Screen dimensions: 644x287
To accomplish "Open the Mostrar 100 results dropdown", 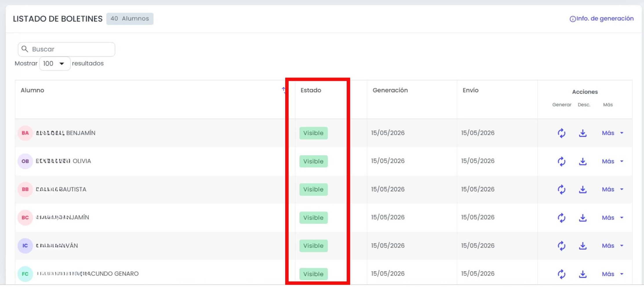I will coord(55,63).
